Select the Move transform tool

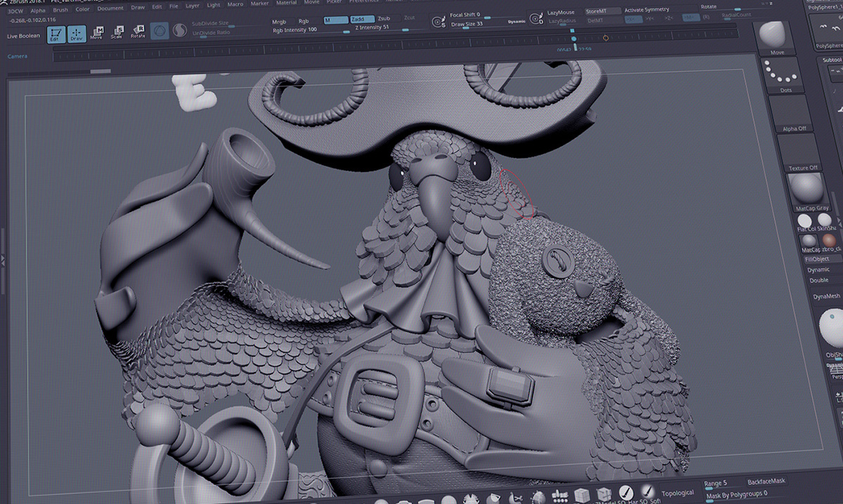click(96, 32)
